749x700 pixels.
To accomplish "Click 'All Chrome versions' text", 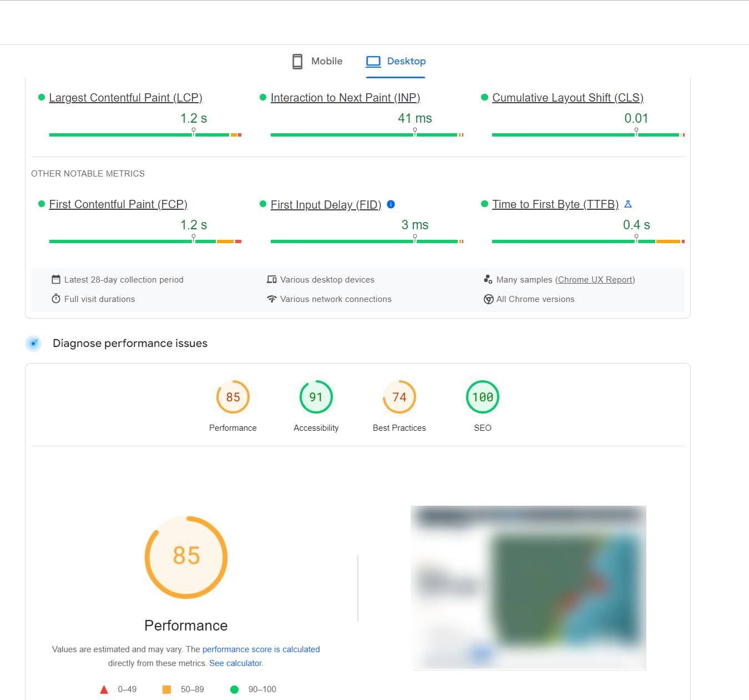I will click(x=535, y=299).
